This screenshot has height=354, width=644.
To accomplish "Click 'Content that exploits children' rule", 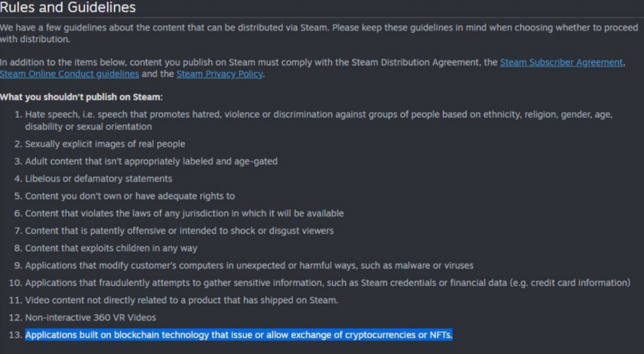I will [x=111, y=248].
